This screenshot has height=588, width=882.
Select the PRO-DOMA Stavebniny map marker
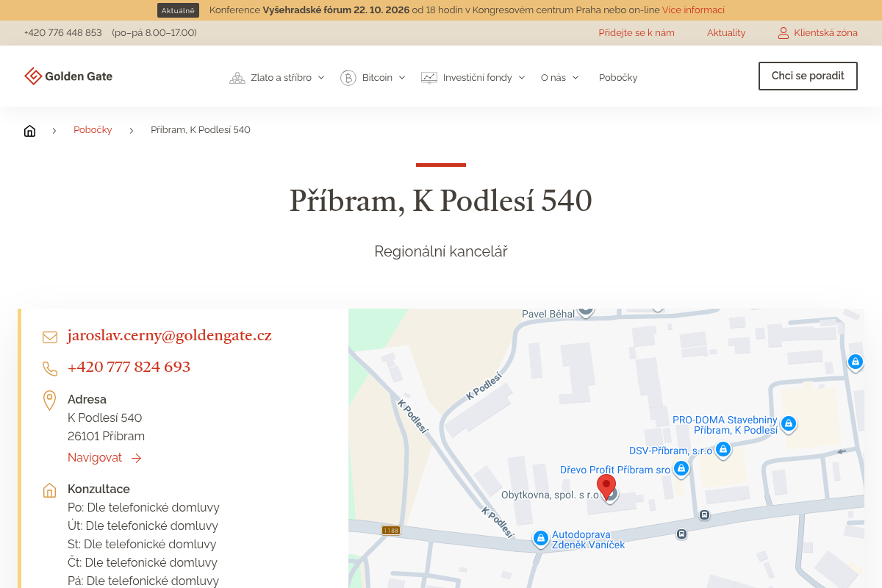789,423
